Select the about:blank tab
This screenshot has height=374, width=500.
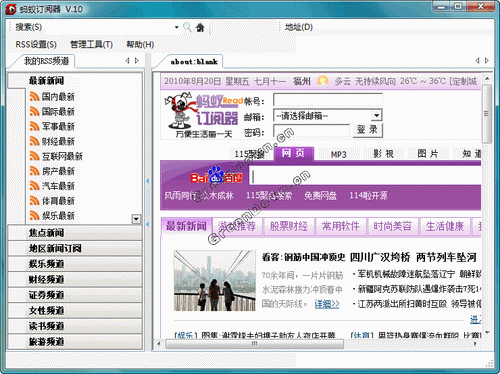tap(194, 62)
